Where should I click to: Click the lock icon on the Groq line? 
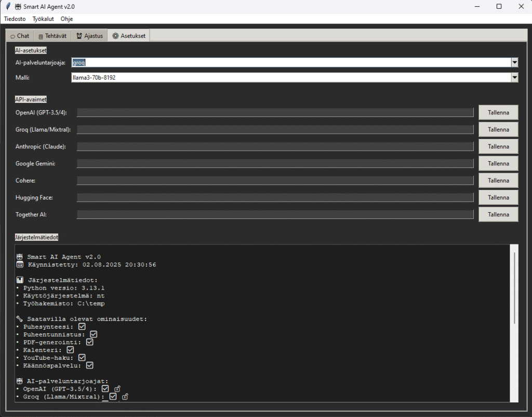(125, 397)
